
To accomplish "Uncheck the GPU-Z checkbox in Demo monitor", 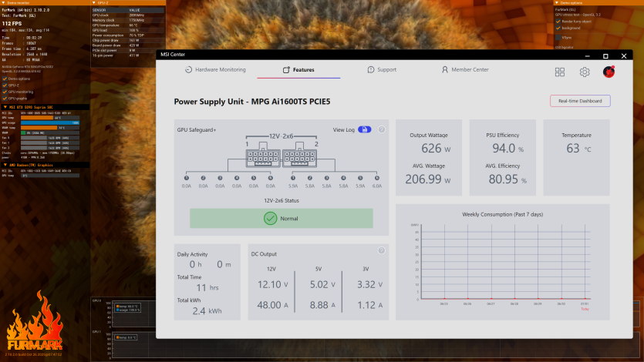I will [5, 85].
